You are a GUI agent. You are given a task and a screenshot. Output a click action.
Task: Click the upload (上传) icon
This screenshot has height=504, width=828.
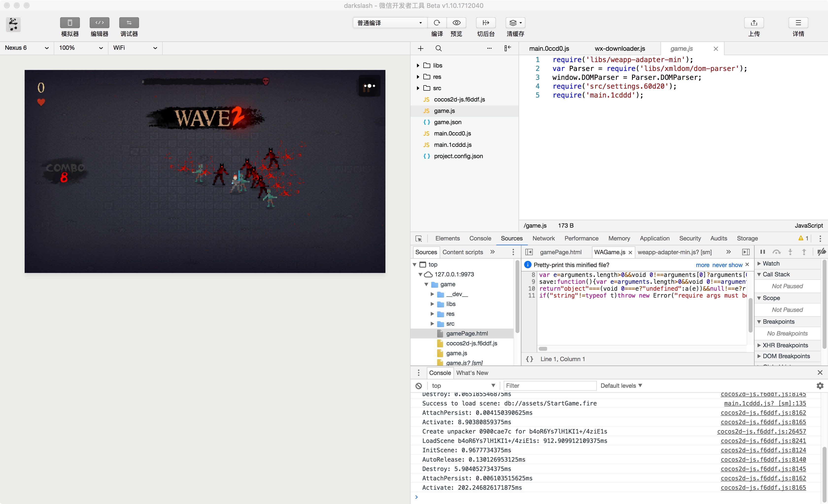pyautogui.click(x=754, y=23)
